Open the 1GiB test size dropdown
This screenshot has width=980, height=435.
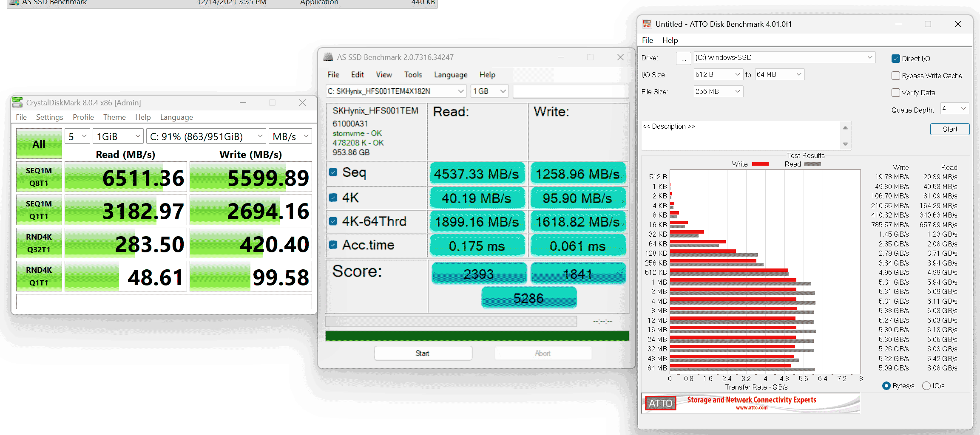118,136
